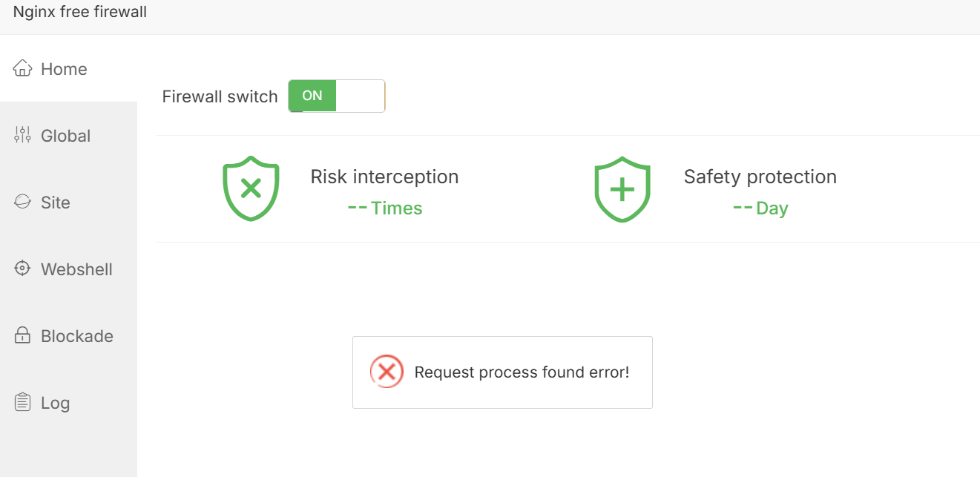Click the house icon in the sidebar
Screen dimensions: 980x477
pos(23,68)
